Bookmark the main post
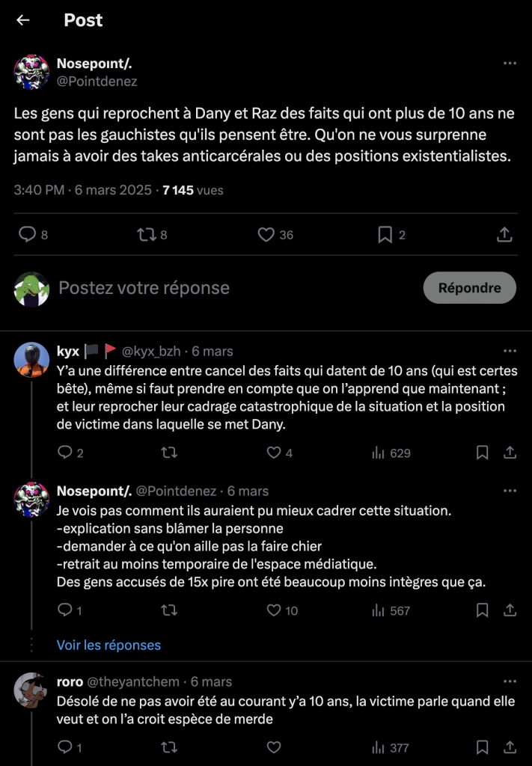This screenshot has width=532, height=766. [x=385, y=235]
